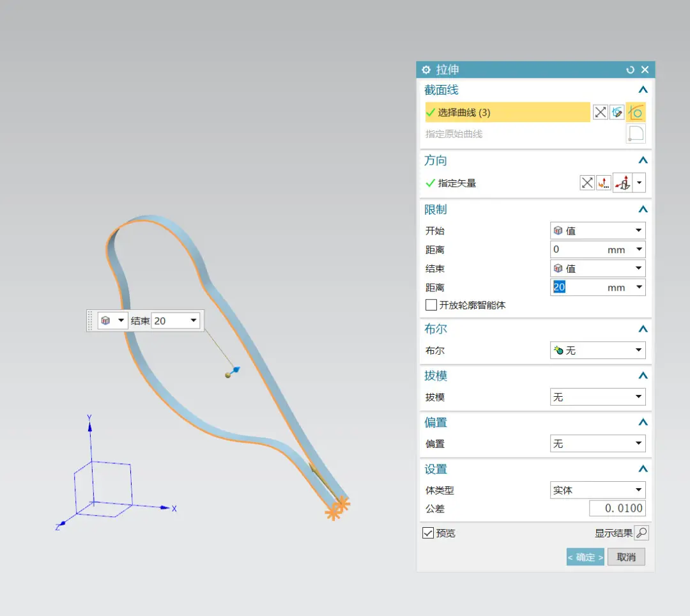Collapse the 偏置 section
The image size is (690, 616).
click(x=643, y=422)
